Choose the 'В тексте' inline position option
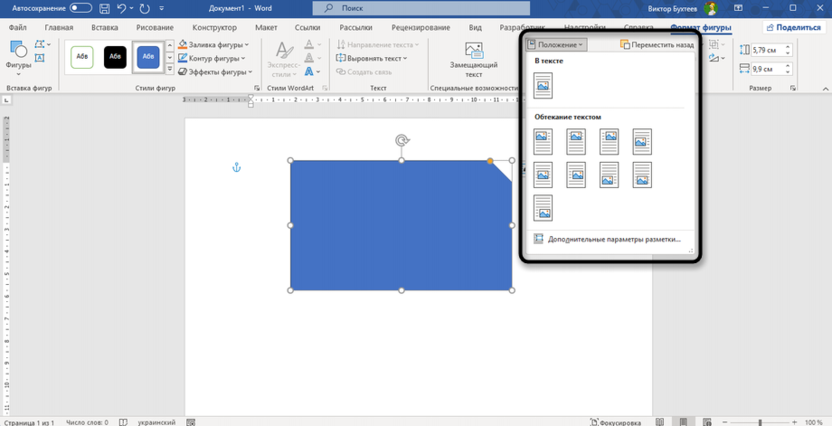 pos(543,85)
